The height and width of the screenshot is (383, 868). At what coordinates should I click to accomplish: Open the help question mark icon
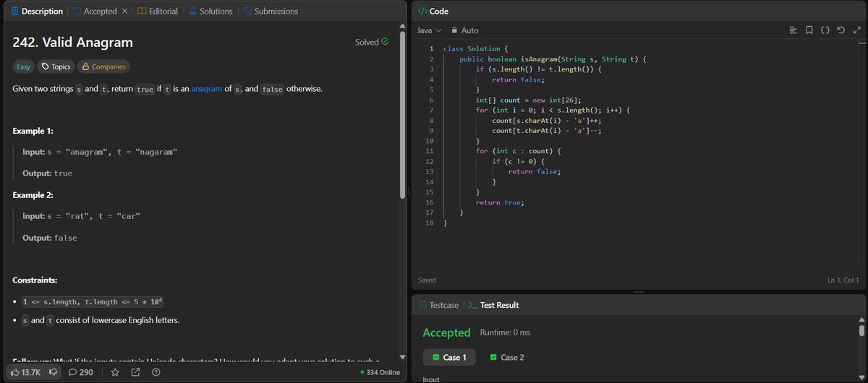point(156,372)
